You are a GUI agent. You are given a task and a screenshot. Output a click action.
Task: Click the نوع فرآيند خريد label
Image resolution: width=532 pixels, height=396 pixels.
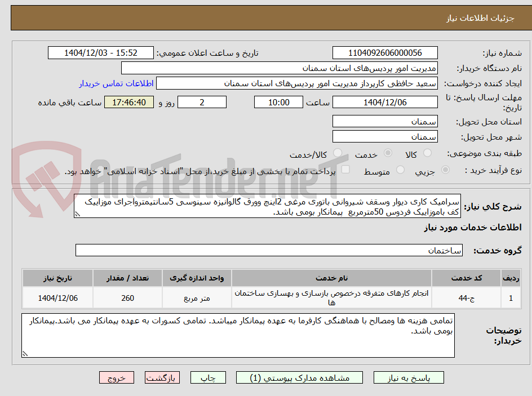pyautogui.click(x=493, y=170)
